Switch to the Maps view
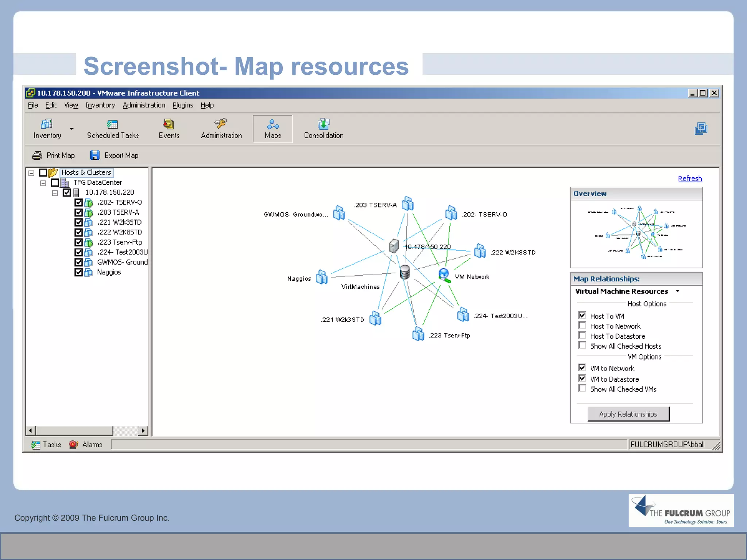 click(x=273, y=129)
